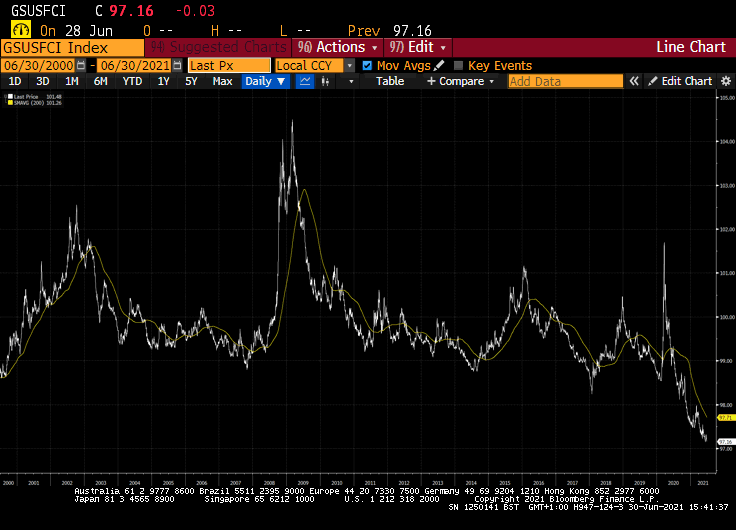Screen dimensions: 736x530
Task: Open the Edit dropdown menu
Action: [x=418, y=47]
